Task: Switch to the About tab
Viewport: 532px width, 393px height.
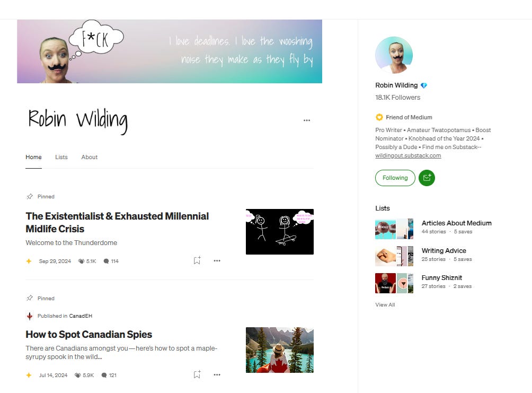Action: tap(89, 157)
